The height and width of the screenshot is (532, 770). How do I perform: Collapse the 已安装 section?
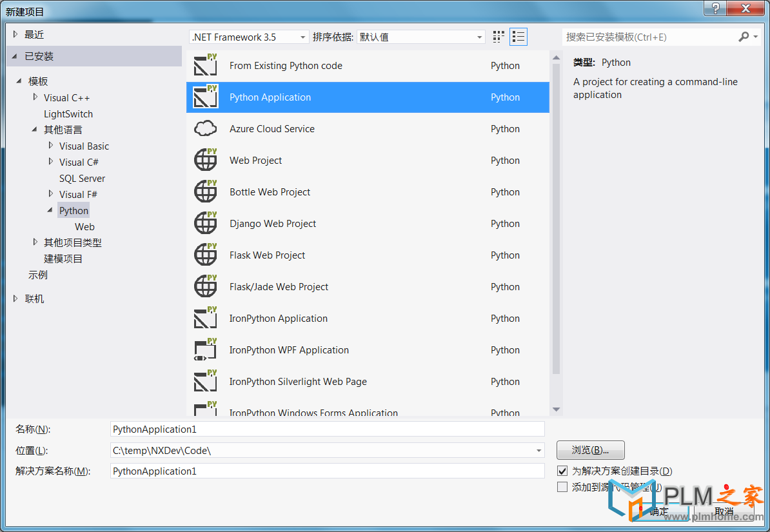[15, 56]
